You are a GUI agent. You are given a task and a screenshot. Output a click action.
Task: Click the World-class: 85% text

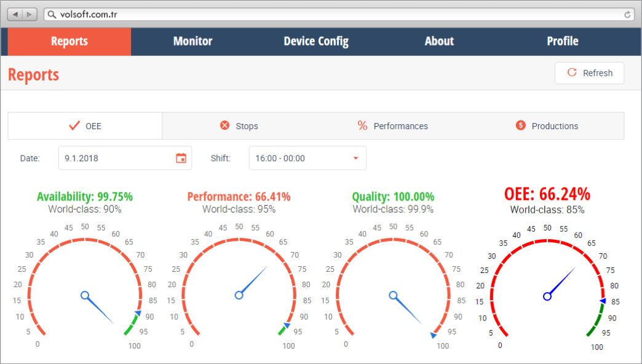click(547, 210)
